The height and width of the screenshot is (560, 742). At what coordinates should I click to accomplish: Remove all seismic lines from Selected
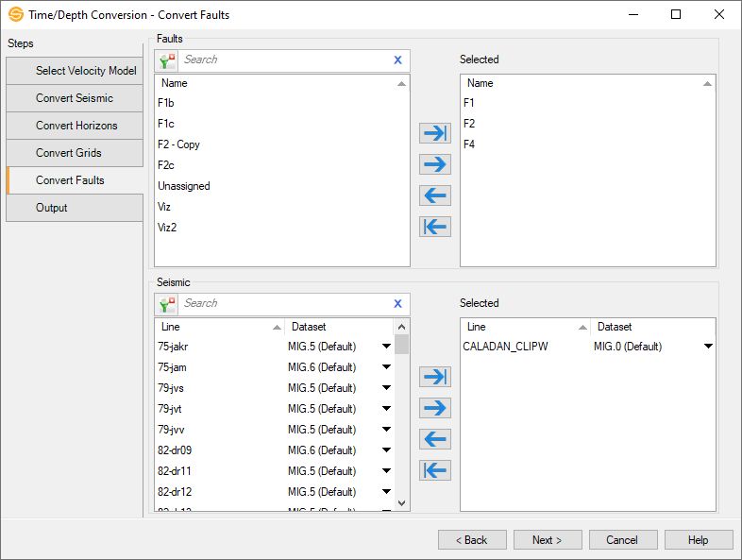[435, 470]
